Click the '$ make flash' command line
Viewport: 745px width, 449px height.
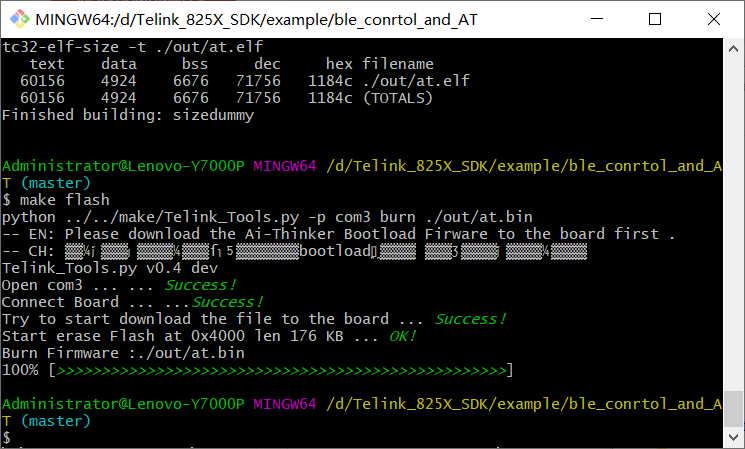[x=56, y=200]
